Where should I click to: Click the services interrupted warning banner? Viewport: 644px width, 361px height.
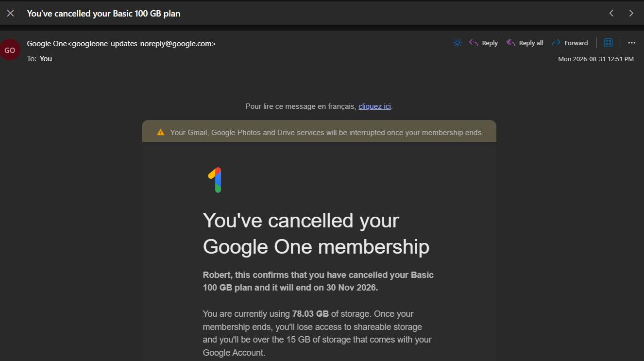(319, 132)
